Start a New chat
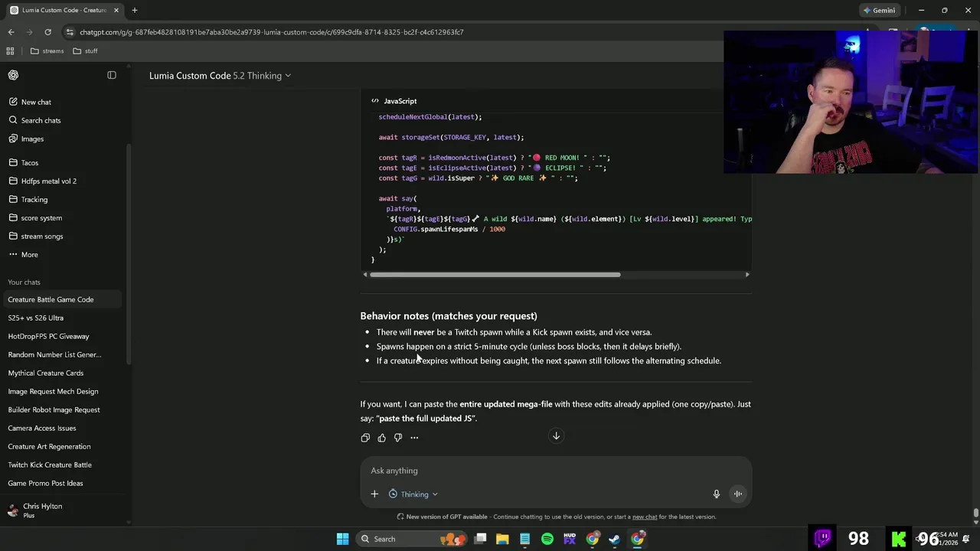 [x=36, y=102]
